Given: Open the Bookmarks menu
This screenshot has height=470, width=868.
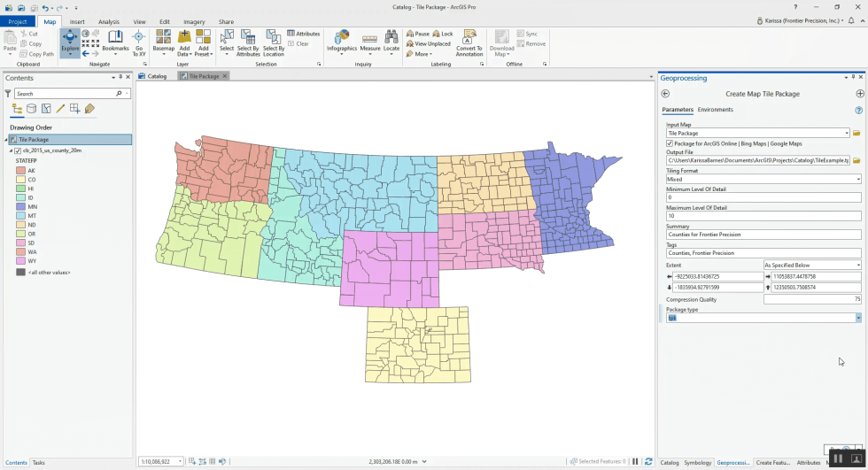Looking at the screenshot, I should 115,42.
